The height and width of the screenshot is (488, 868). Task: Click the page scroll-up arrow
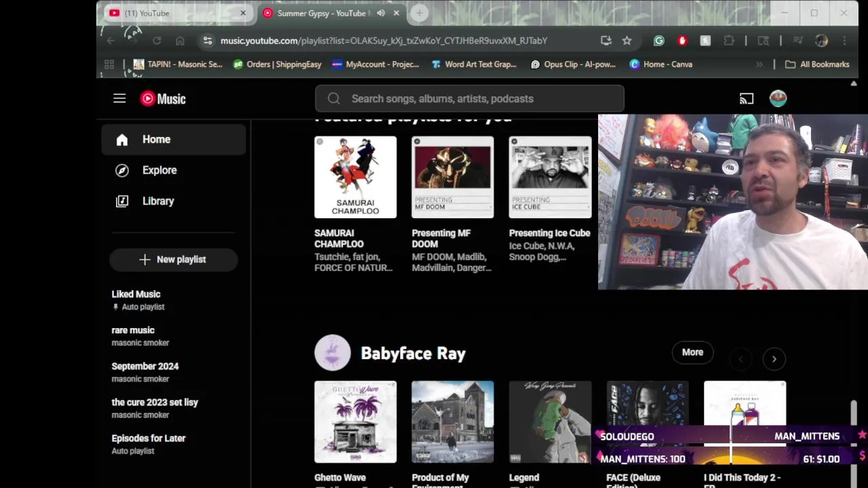click(x=854, y=83)
